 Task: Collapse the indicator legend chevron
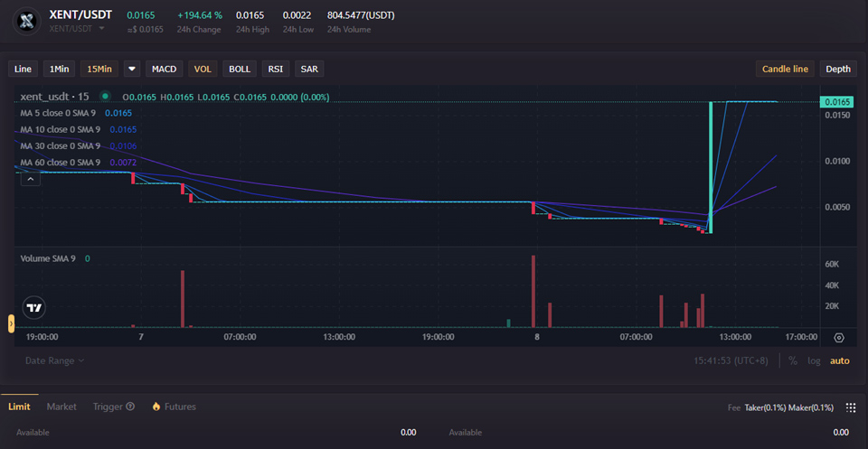tap(31, 180)
